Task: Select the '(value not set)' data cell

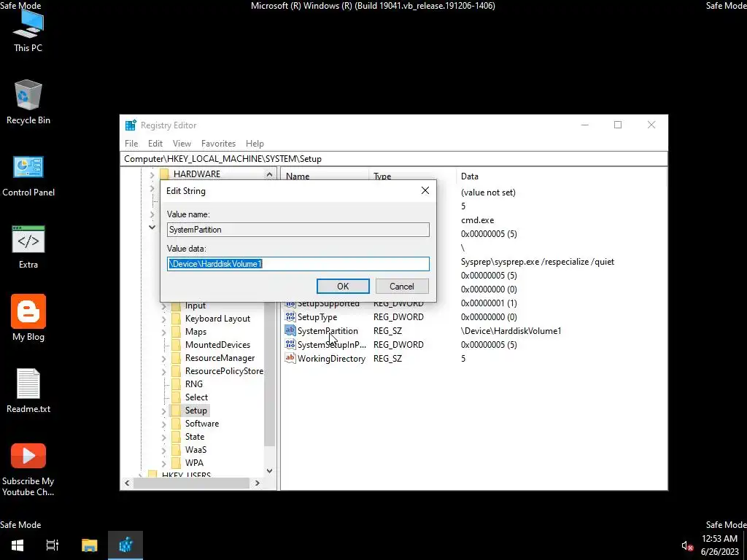Action: (x=488, y=192)
